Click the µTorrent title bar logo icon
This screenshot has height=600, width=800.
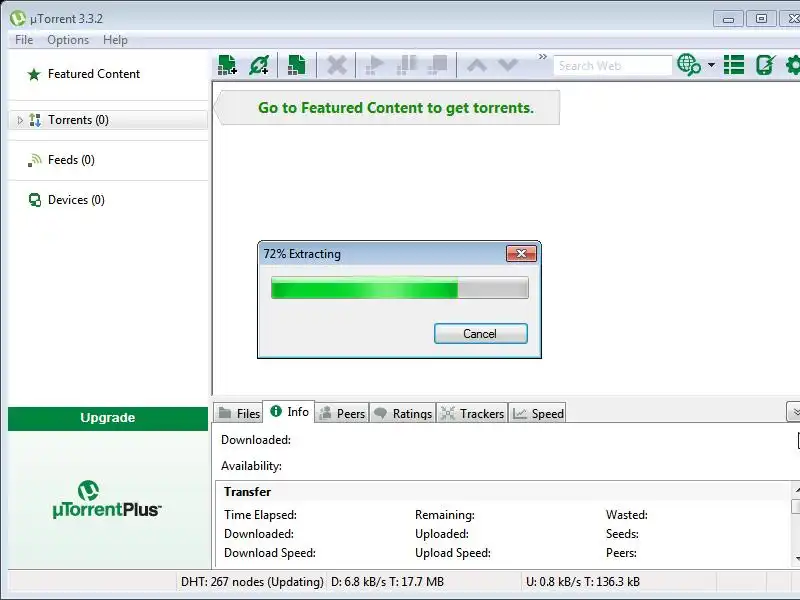pyautogui.click(x=17, y=19)
